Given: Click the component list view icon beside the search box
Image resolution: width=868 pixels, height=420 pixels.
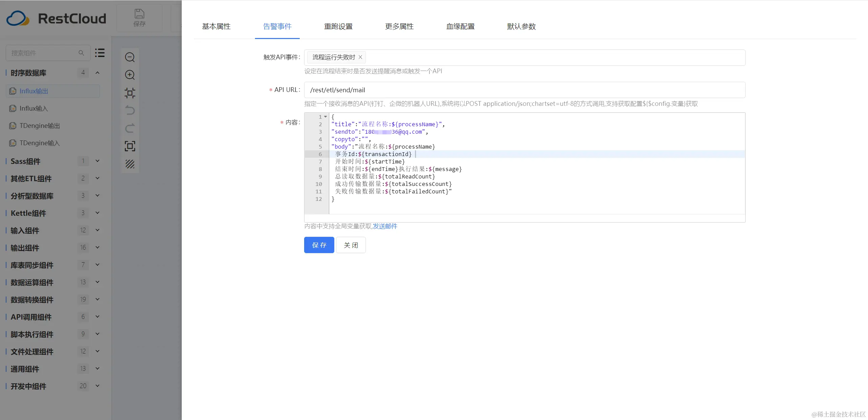Looking at the screenshot, I should [99, 53].
